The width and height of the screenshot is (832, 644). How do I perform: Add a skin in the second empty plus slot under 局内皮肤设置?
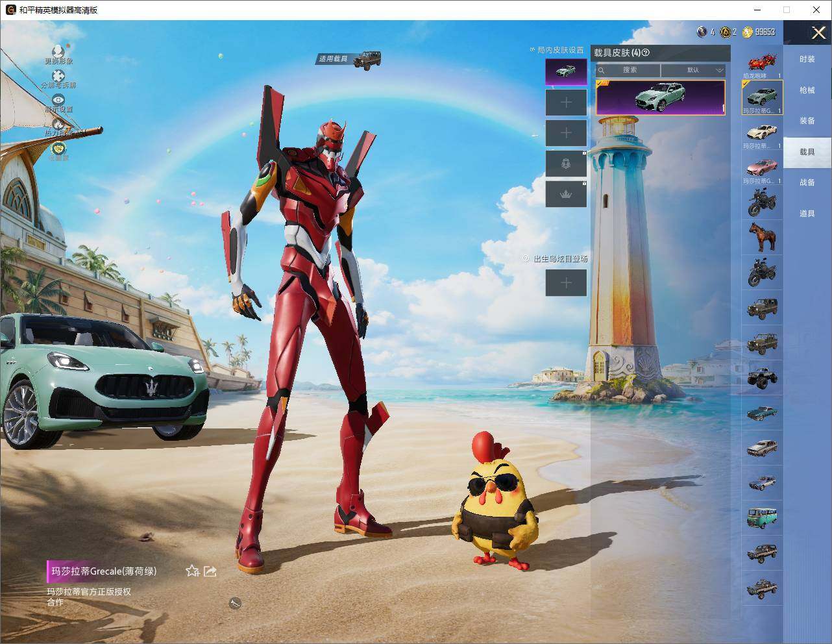click(x=566, y=132)
